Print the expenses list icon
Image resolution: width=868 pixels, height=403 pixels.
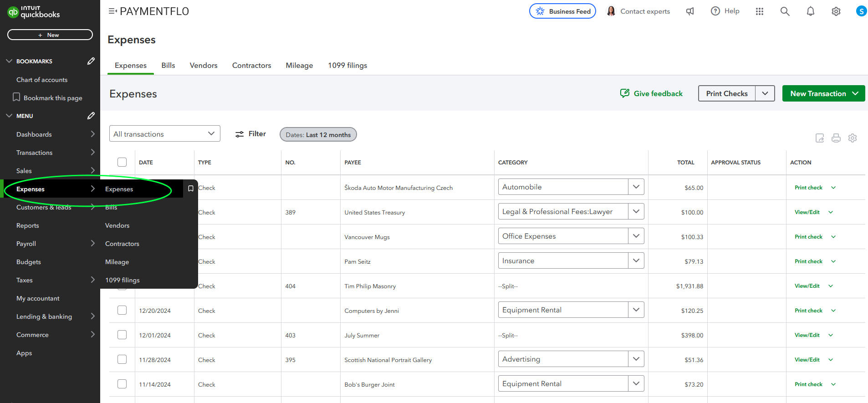point(836,138)
